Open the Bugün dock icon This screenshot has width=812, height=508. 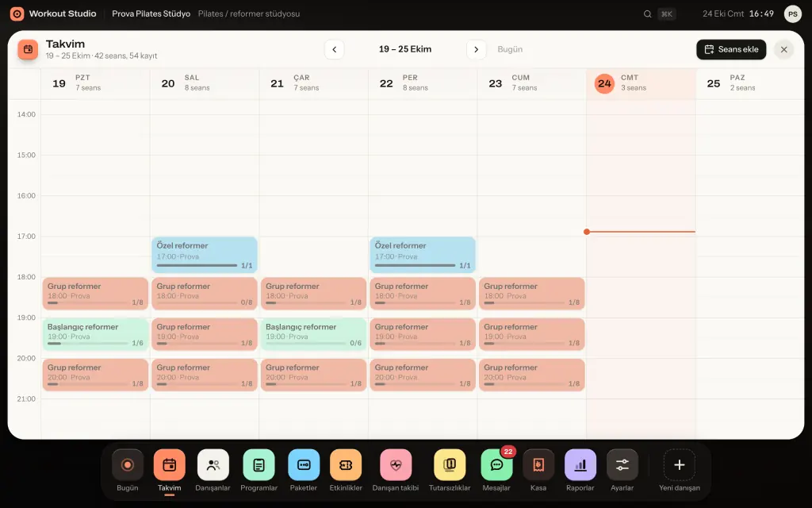click(x=128, y=465)
